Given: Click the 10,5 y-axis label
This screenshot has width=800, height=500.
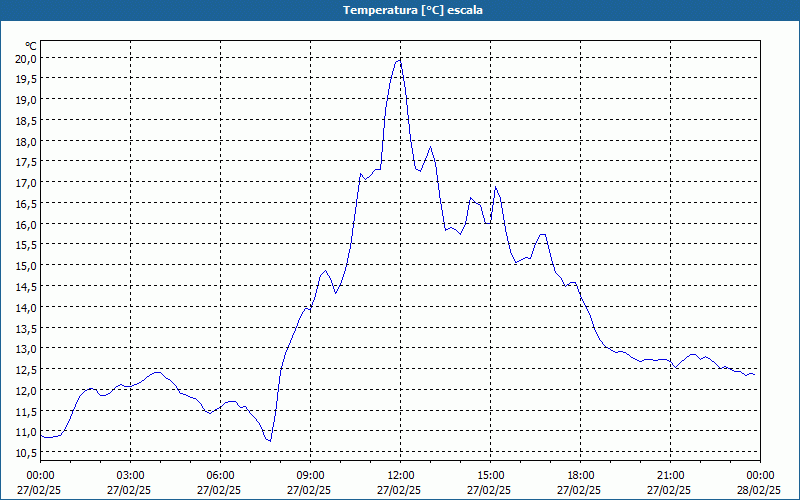Looking at the screenshot, I should (26, 453).
